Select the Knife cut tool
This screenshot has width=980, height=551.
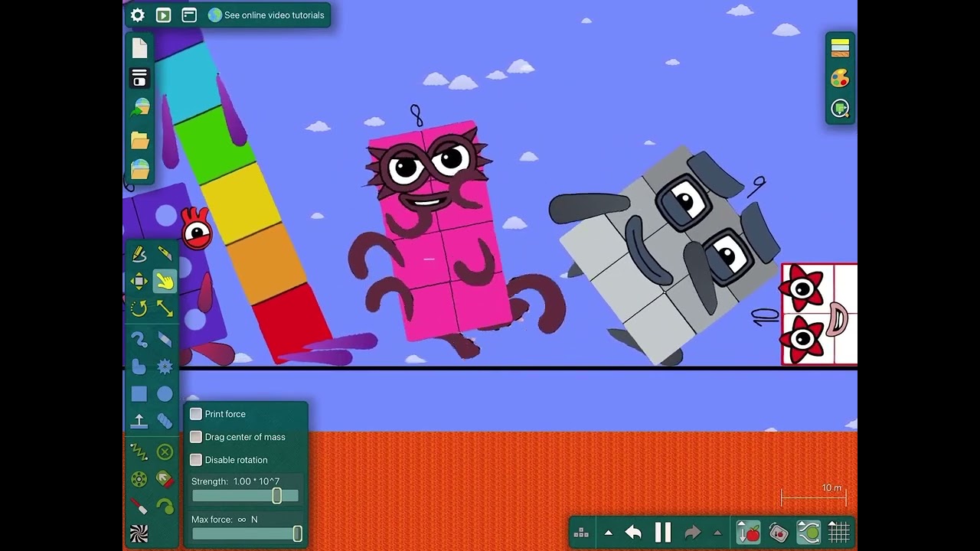coord(165,254)
